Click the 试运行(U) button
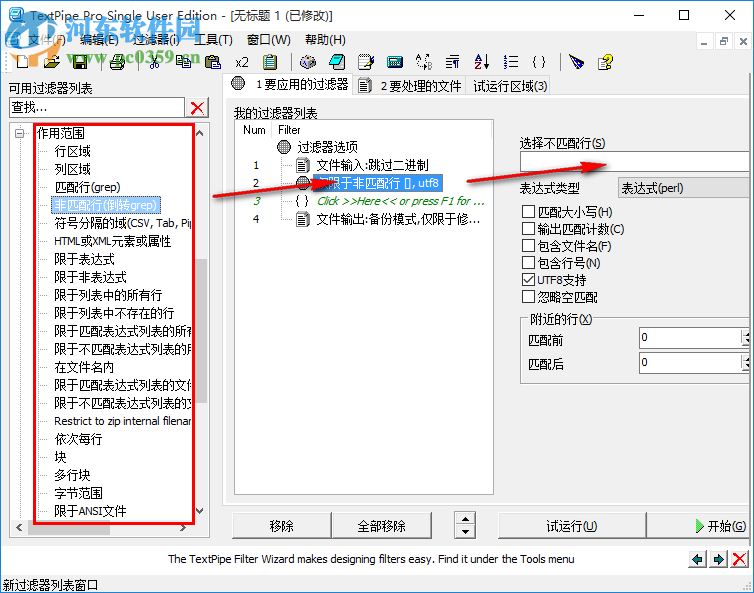754x593 pixels. 572,526
